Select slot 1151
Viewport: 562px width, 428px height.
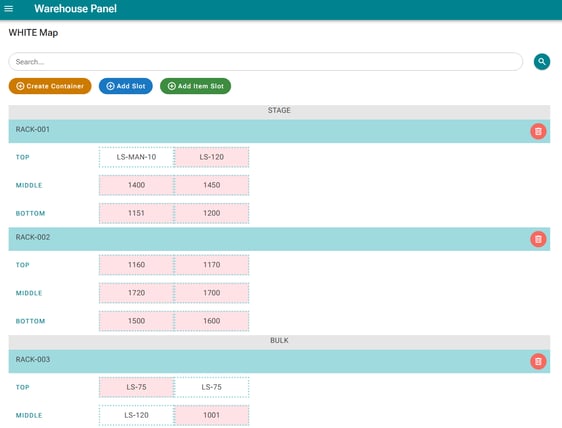click(x=137, y=213)
